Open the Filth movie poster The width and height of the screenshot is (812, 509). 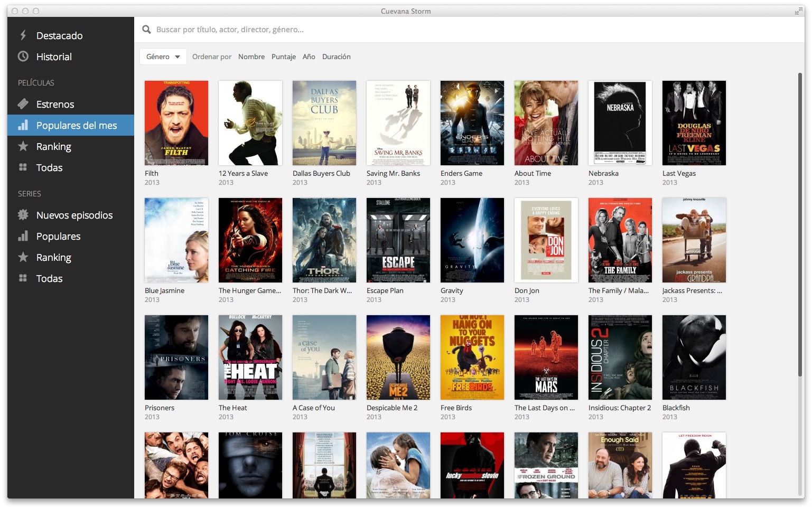[176, 123]
